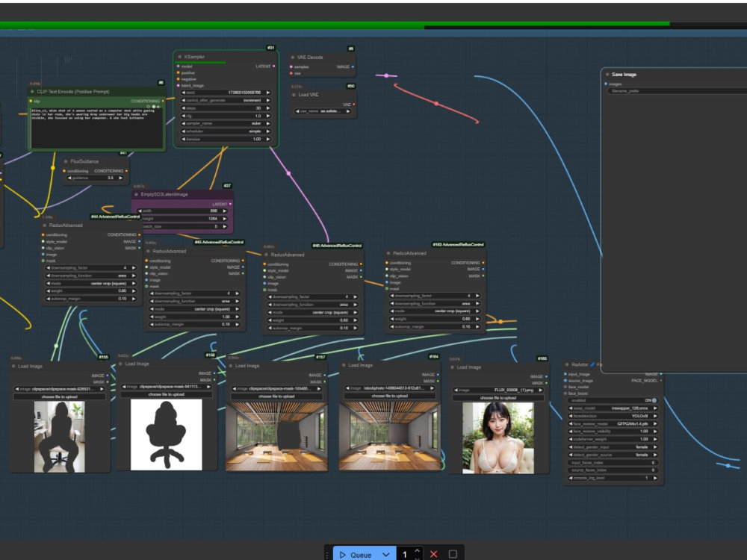Viewport: 747px width, 560px height.
Task: Open the scheduler simple combo
Action: point(226,131)
